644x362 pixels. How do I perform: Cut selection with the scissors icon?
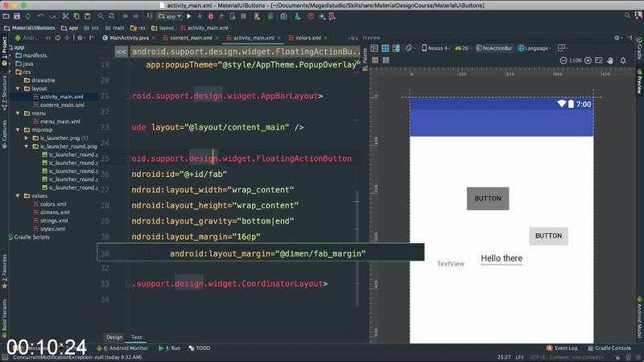[65, 16]
